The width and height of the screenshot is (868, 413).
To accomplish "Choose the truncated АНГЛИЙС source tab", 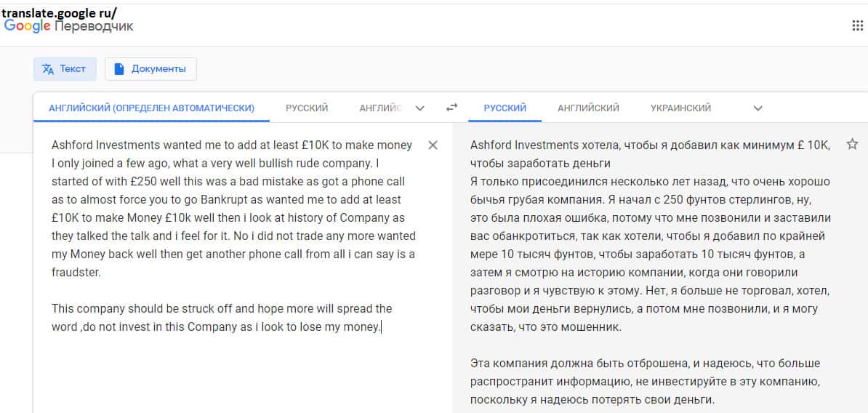I will tap(379, 108).
